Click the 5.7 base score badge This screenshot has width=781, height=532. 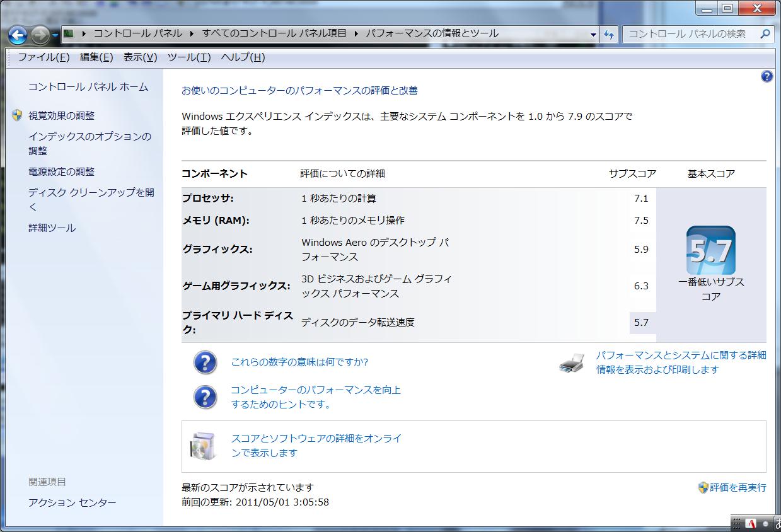click(710, 250)
